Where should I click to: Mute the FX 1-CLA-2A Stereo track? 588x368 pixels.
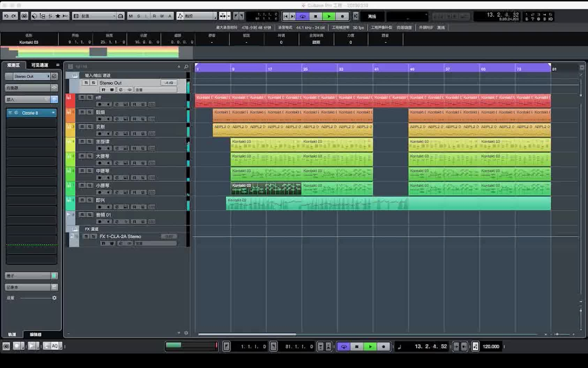coord(86,236)
